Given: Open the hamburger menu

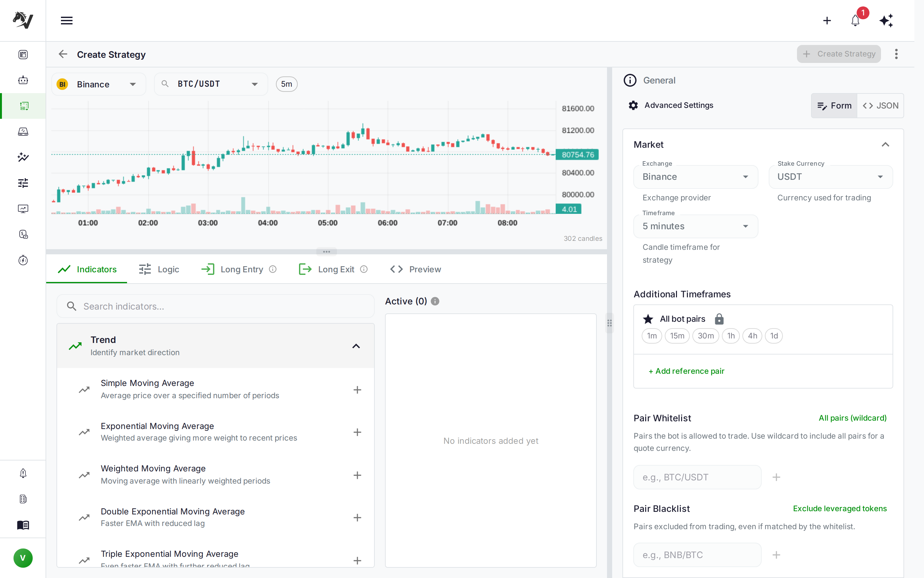Looking at the screenshot, I should click(66, 21).
